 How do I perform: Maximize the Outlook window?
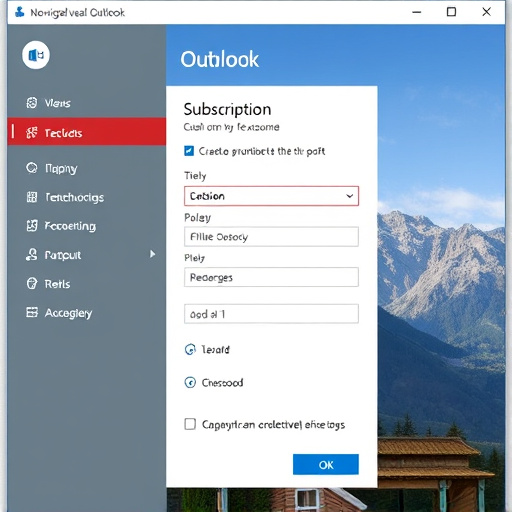coord(451,12)
